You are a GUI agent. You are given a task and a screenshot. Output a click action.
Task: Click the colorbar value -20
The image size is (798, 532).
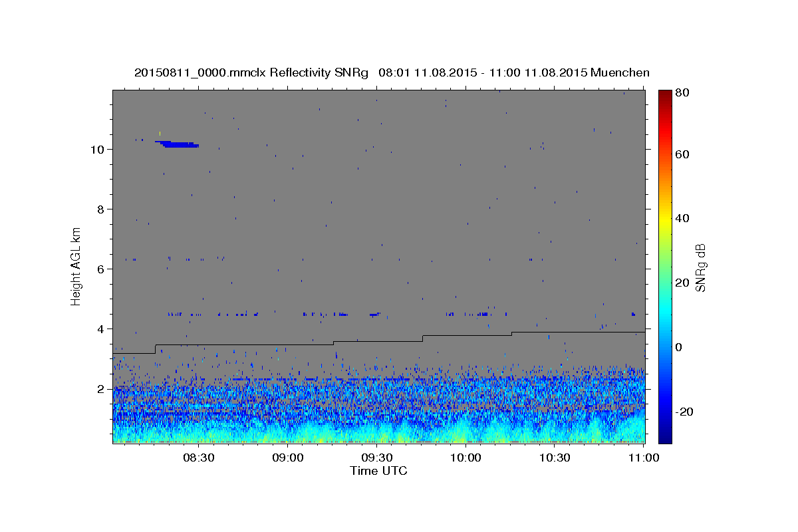click(x=686, y=412)
